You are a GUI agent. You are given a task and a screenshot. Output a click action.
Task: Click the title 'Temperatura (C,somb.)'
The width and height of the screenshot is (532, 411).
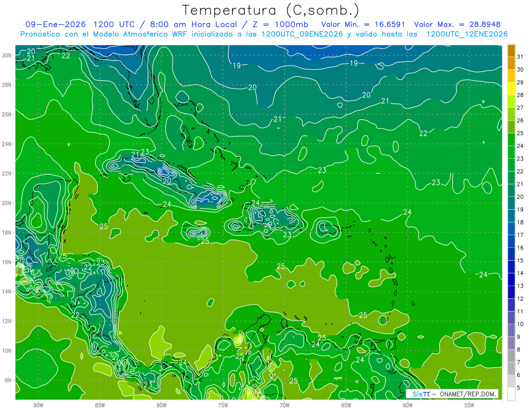(x=271, y=10)
